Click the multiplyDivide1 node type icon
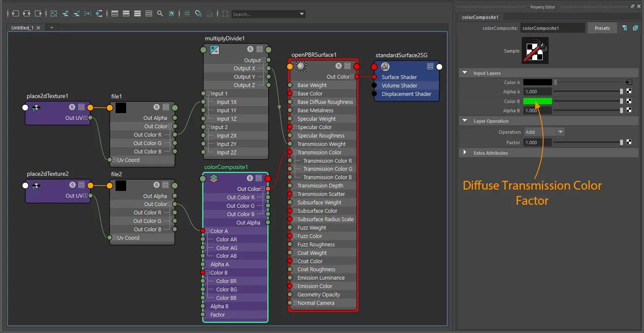The image size is (644, 333). pos(214,50)
